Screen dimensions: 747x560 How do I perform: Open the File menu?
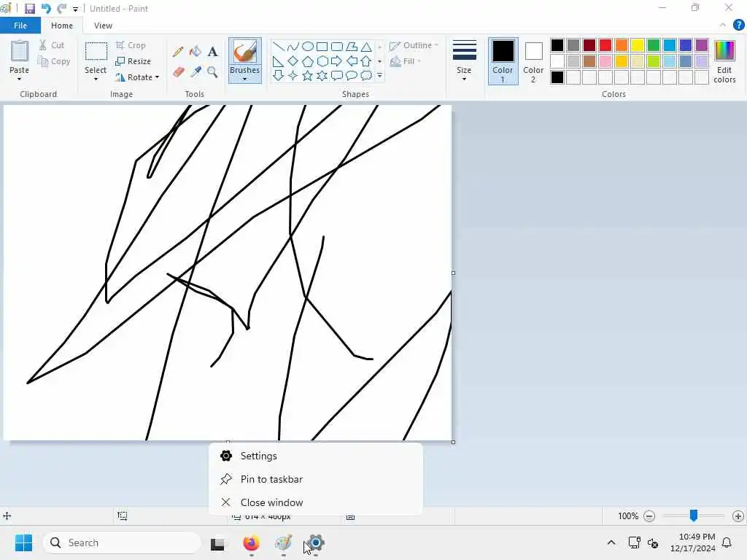(20, 26)
